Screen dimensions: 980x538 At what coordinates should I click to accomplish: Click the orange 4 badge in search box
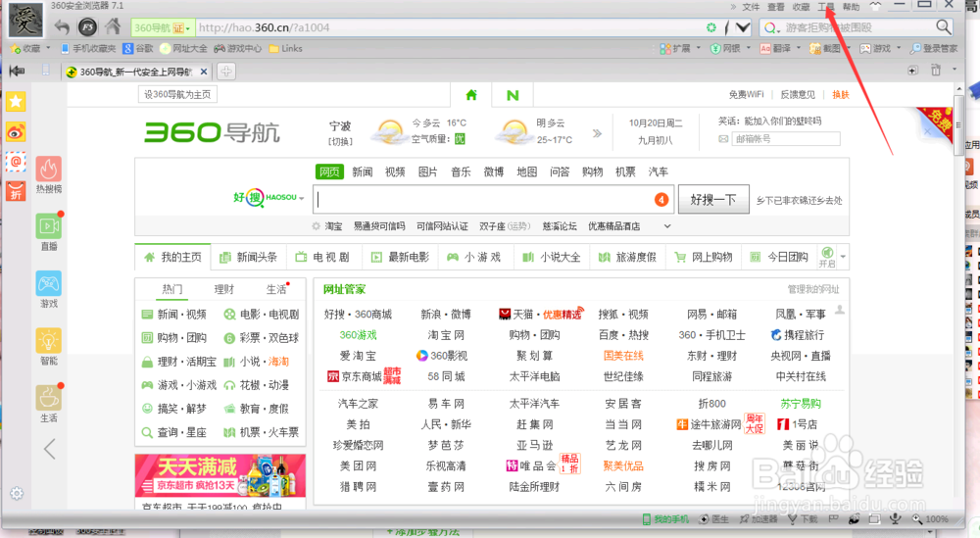point(661,199)
